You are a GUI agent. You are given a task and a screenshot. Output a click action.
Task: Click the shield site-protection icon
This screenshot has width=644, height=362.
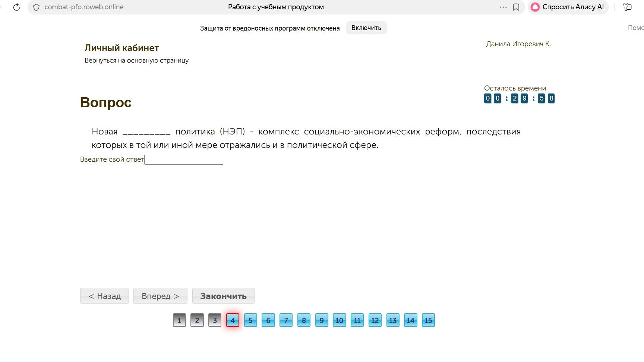pyautogui.click(x=36, y=7)
